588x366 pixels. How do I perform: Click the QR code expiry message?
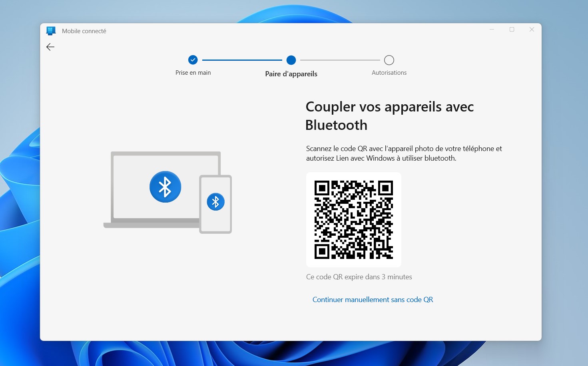(x=359, y=277)
